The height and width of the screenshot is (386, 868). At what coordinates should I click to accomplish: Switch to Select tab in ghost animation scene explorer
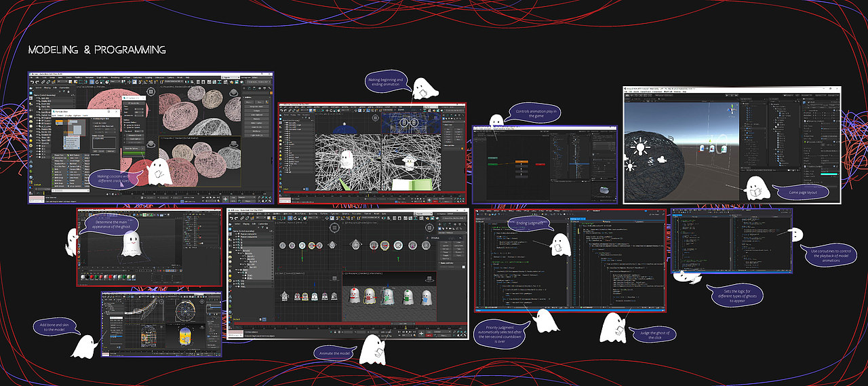click(237, 224)
